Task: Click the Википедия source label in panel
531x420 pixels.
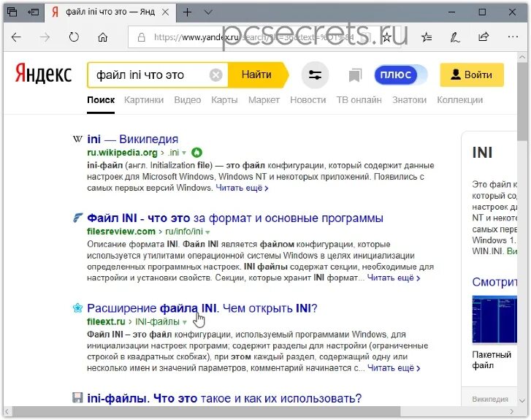Action: click(x=490, y=400)
